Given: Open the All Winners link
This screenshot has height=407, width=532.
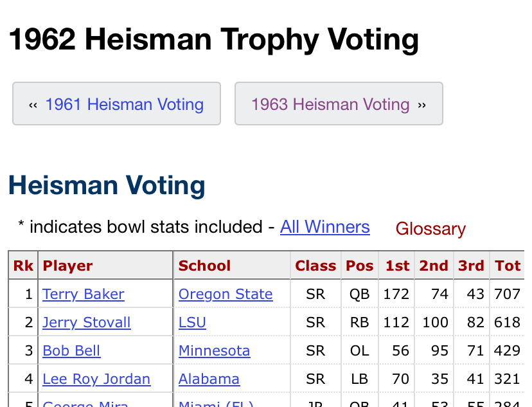Looking at the screenshot, I should pos(324,227).
